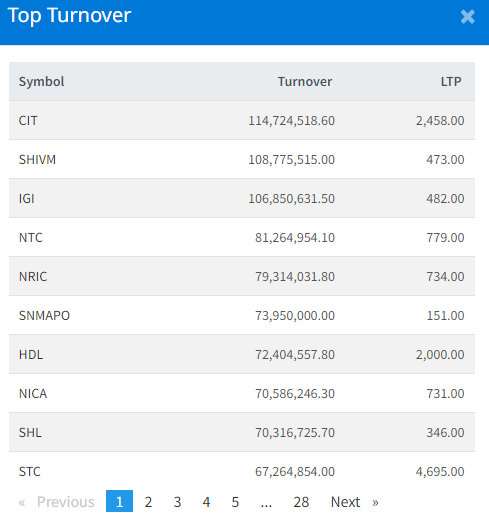Click LTP value 473.00

(x=445, y=159)
